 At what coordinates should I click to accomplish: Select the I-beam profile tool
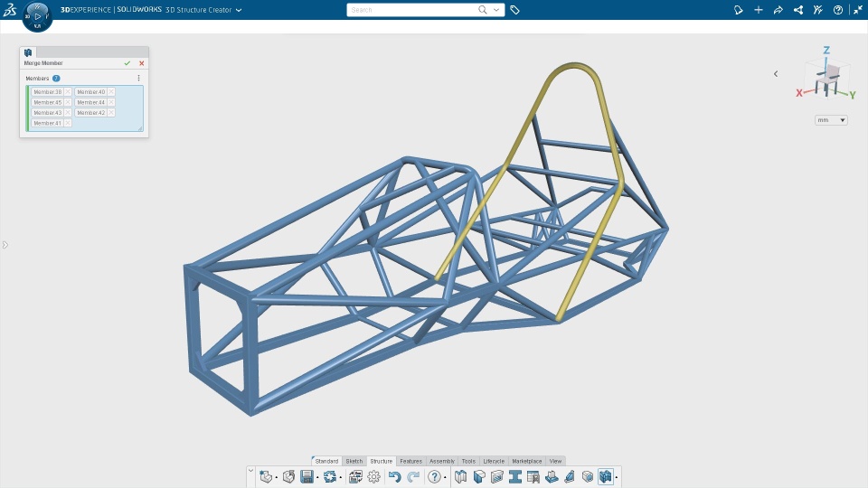pyautogui.click(x=515, y=476)
